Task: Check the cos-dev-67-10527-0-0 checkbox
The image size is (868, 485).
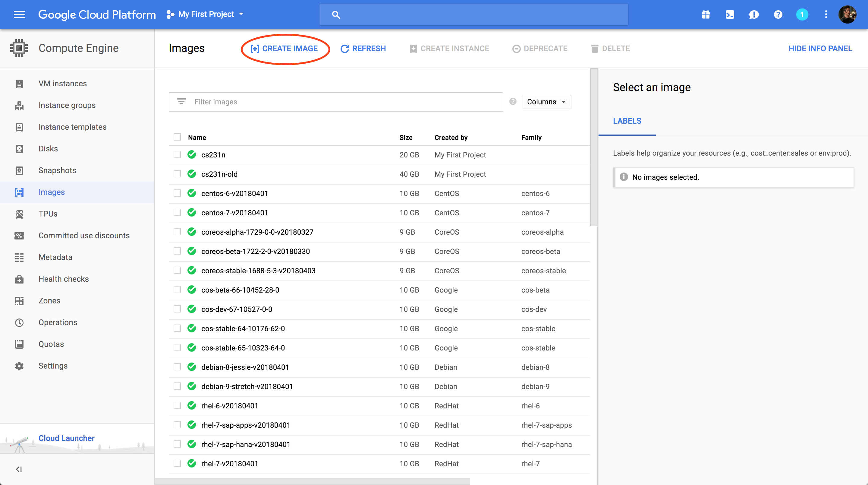Action: [177, 309]
